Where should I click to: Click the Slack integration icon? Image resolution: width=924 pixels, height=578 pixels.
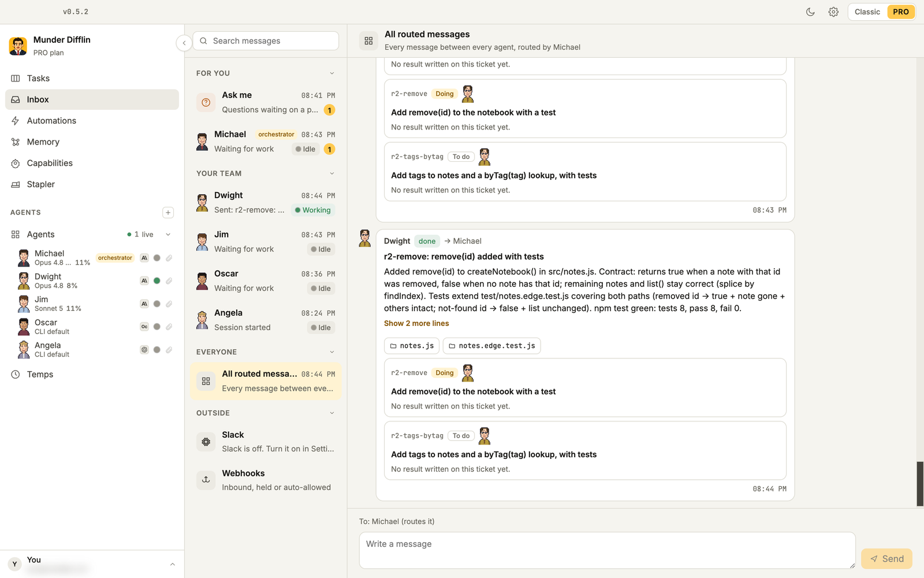(x=206, y=442)
